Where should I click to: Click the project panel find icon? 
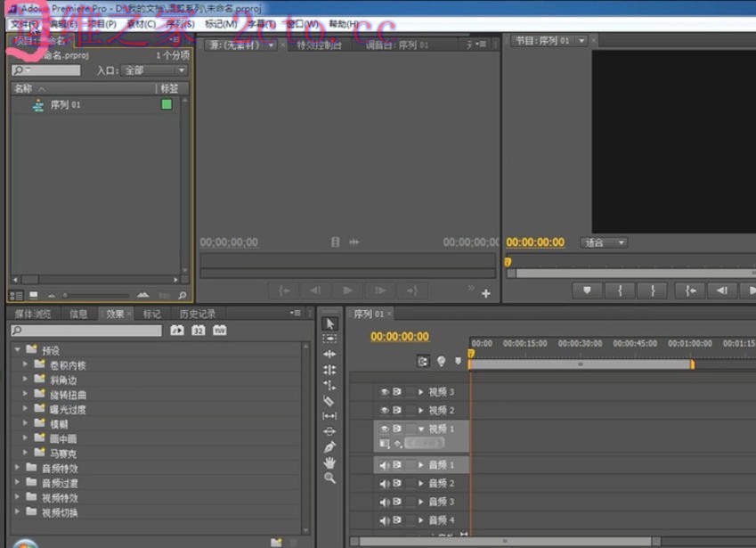pyautogui.click(x=183, y=295)
